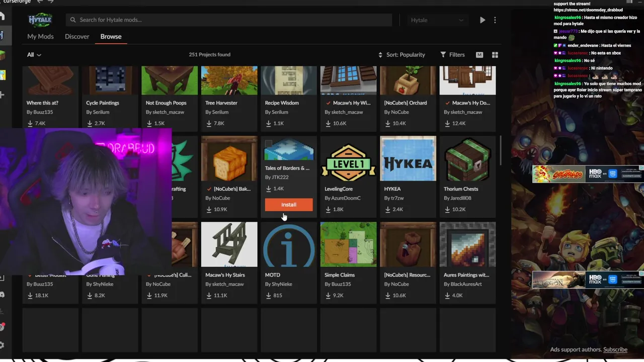Viewport: 644px width, 362px height.
Task: Open the Cycle Paintings title
Action: 103,103
